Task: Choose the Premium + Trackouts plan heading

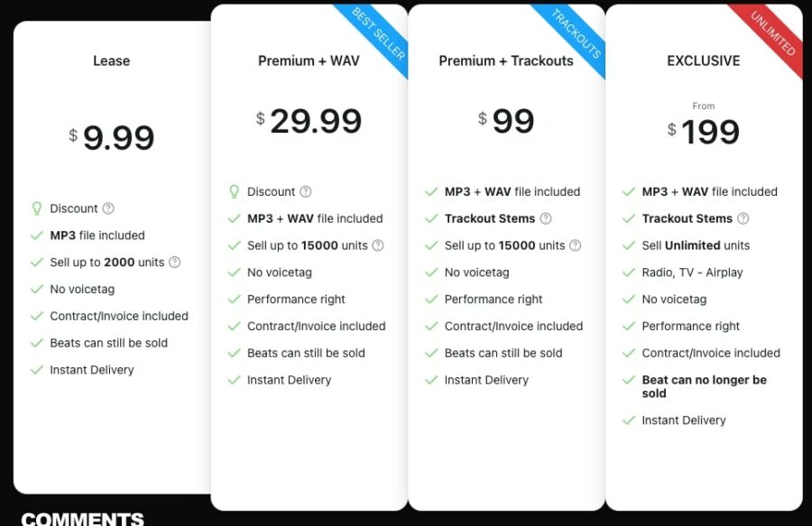Action: [x=506, y=61]
